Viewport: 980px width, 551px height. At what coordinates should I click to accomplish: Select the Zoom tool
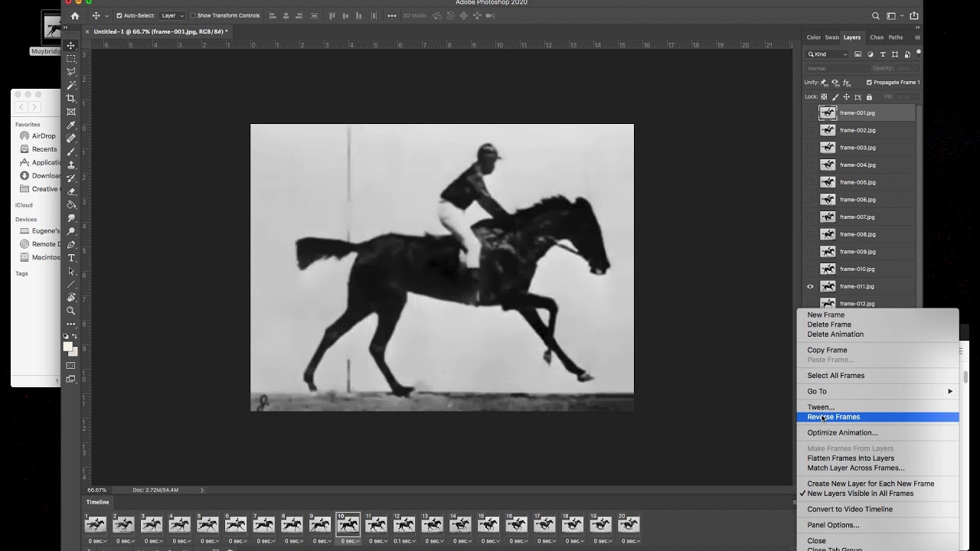(x=71, y=311)
